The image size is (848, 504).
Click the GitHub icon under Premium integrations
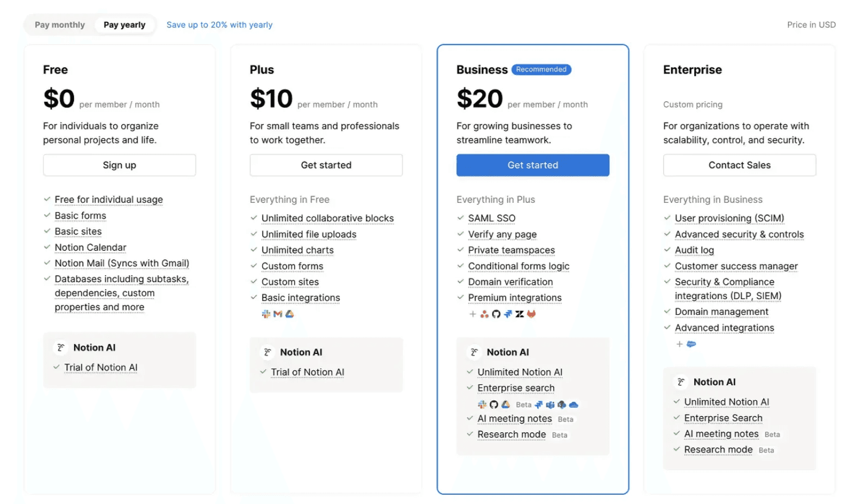coord(496,314)
